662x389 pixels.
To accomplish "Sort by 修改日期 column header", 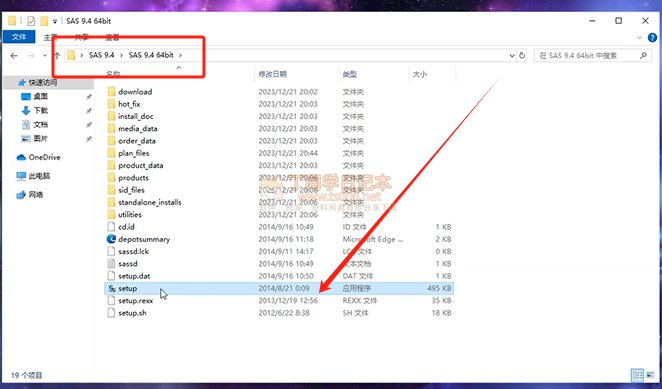I will coord(273,74).
